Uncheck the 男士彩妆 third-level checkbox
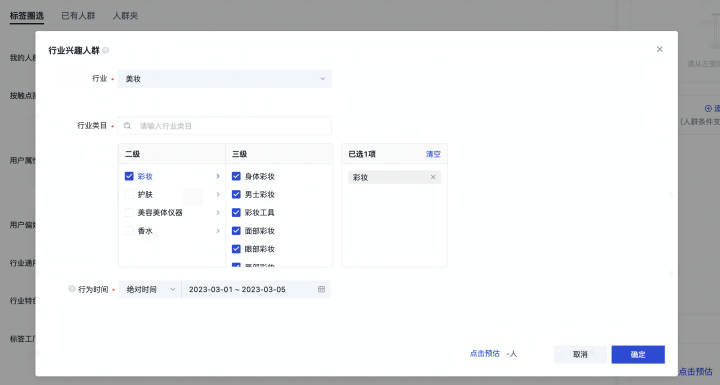720x385 pixels. 236,194
